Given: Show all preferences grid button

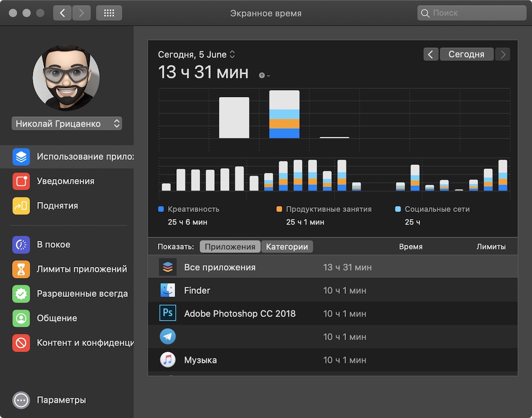Looking at the screenshot, I should (x=109, y=13).
